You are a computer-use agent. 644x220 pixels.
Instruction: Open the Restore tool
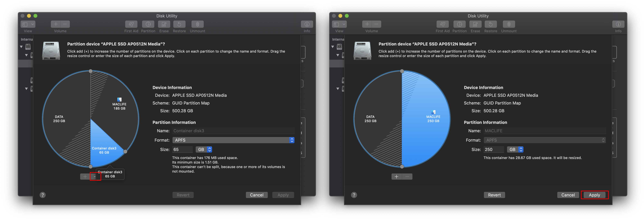(x=179, y=24)
